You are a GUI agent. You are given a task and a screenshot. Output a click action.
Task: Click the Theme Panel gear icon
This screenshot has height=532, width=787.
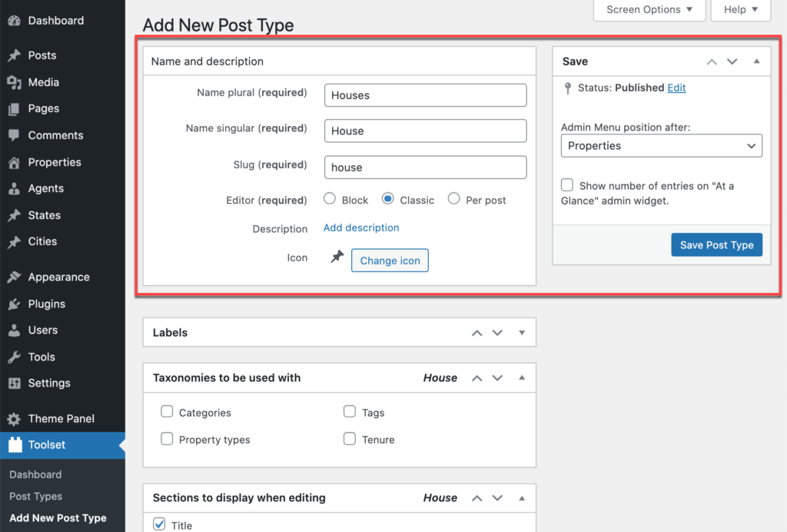[x=14, y=418]
